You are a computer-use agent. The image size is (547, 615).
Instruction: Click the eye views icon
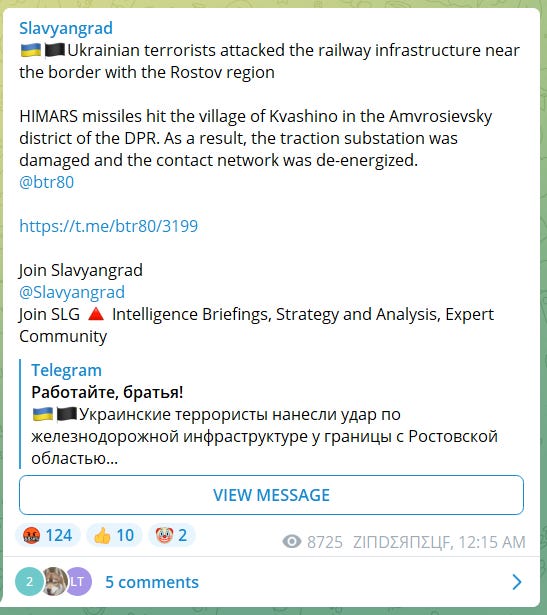tap(292, 542)
